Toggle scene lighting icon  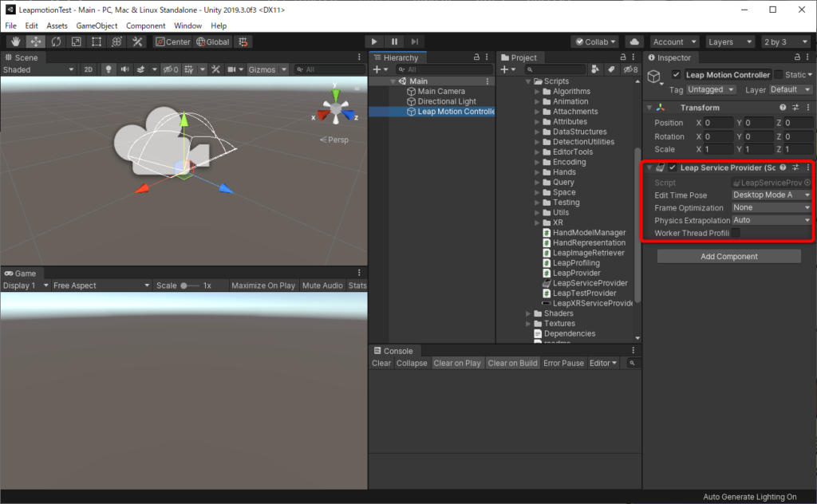coord(109,69)
